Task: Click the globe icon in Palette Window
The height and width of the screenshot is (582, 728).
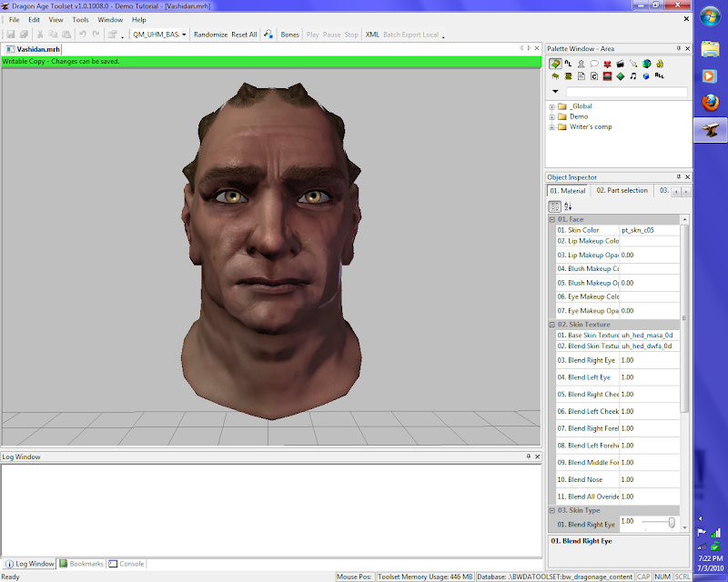Action: coord(646,64)
